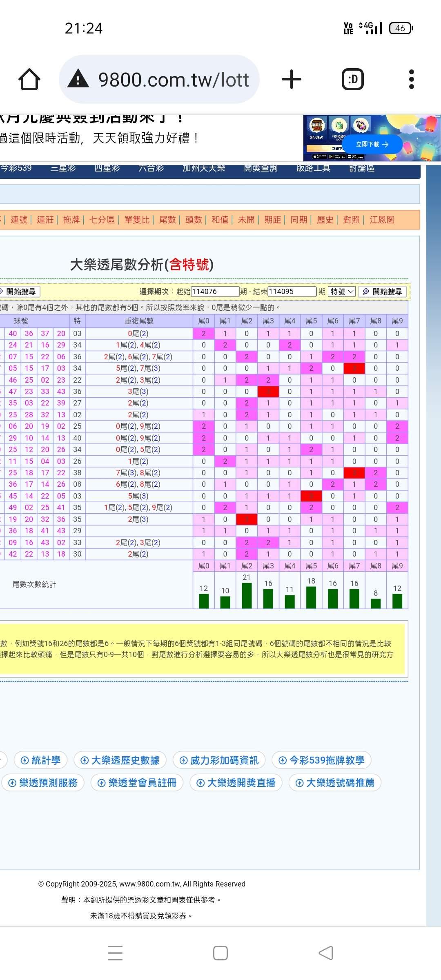The image size is (441, 980).
Task: Click the left 開始搜尋 search button
Action: pos(20,292)
